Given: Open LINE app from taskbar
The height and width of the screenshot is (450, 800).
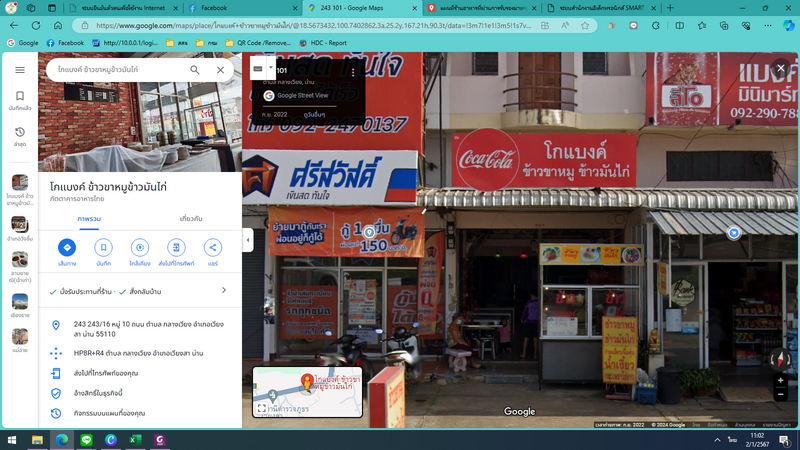Looking at the screenshot, I should [x=86, y=440].
